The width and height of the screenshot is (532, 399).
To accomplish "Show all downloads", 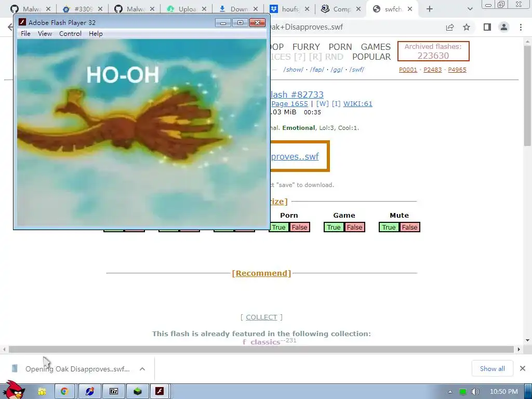I will coord(493,368).
